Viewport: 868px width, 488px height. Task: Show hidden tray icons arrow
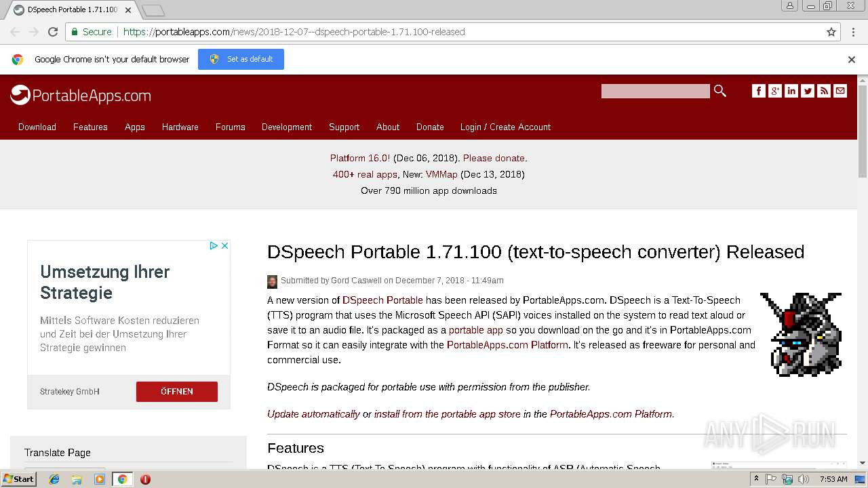tap(756, 479)
